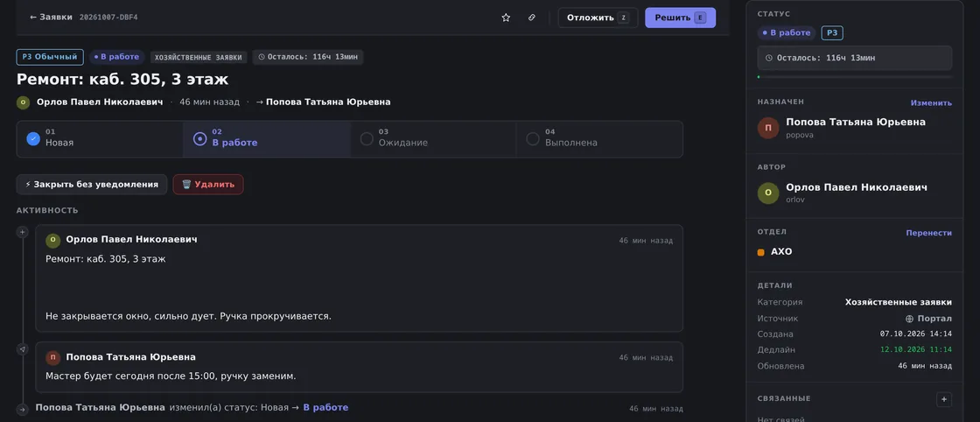This screenshot has height=422, width=980.
Task: Click the P3 badge in status panel
Action: pyautogui.click(x=832, y=33)
